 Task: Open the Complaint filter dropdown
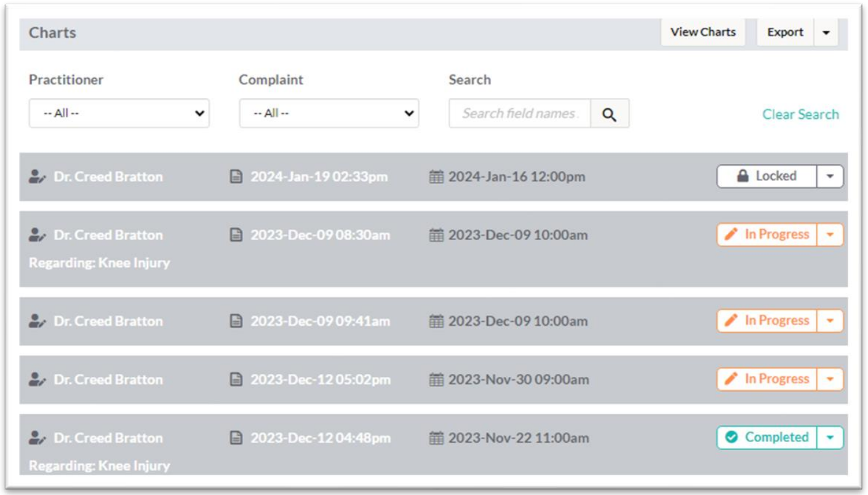[x=328, y=114]
